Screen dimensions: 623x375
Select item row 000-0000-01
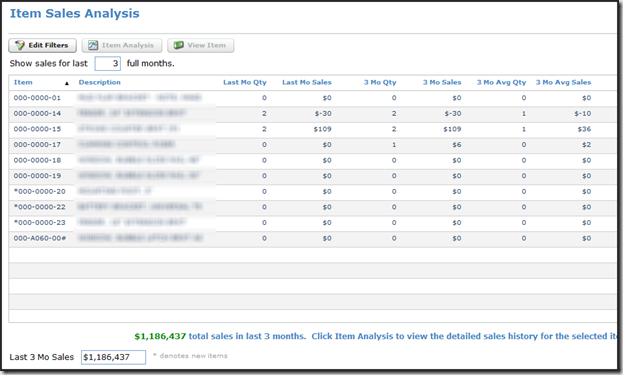tap(313, 98)
